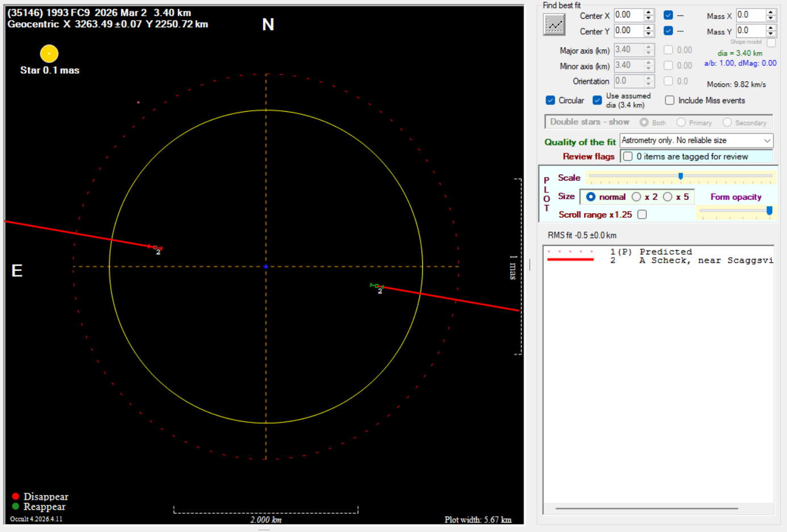The height and width of the screenshot is (532, 787).
Task: Click the Form opacity slider handle
Action: (x=769, y=211)
